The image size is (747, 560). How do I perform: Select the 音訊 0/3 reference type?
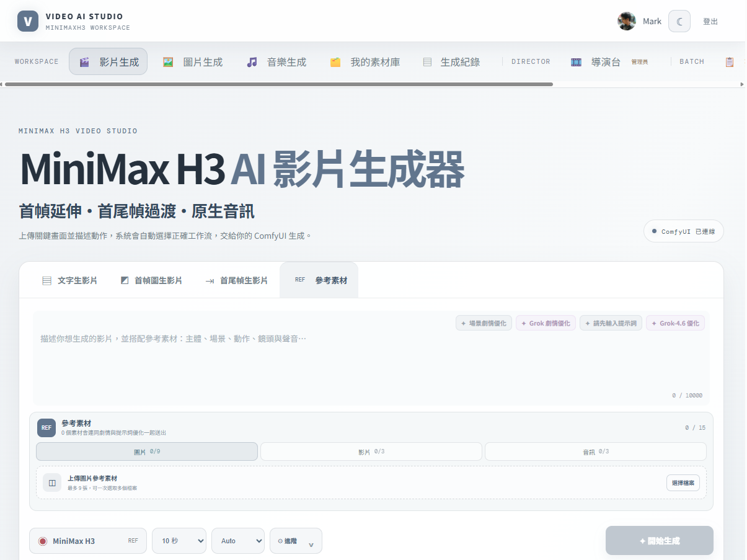[595, 451]
